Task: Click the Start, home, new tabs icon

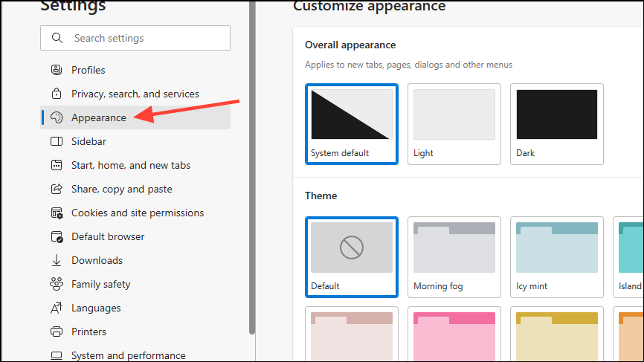Action: [57, 165]
